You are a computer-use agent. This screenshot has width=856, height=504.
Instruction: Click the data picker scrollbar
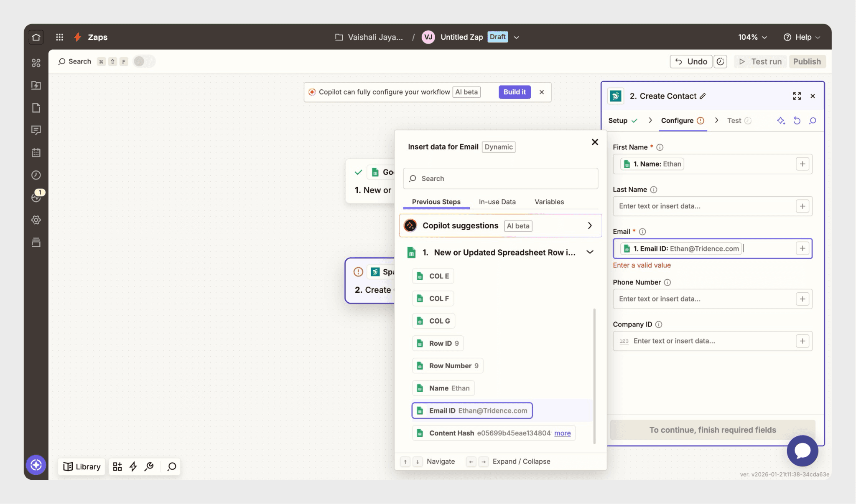tap(594, 376)
